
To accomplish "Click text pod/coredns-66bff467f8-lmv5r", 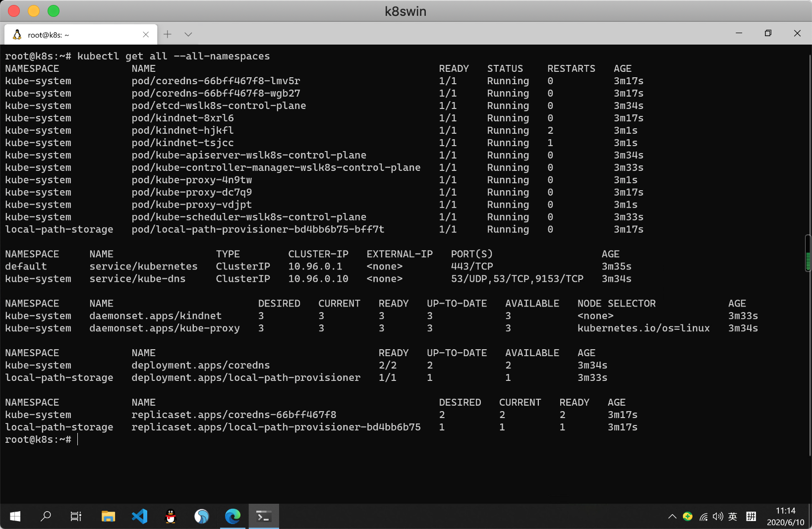I will [x=216, y=81].
